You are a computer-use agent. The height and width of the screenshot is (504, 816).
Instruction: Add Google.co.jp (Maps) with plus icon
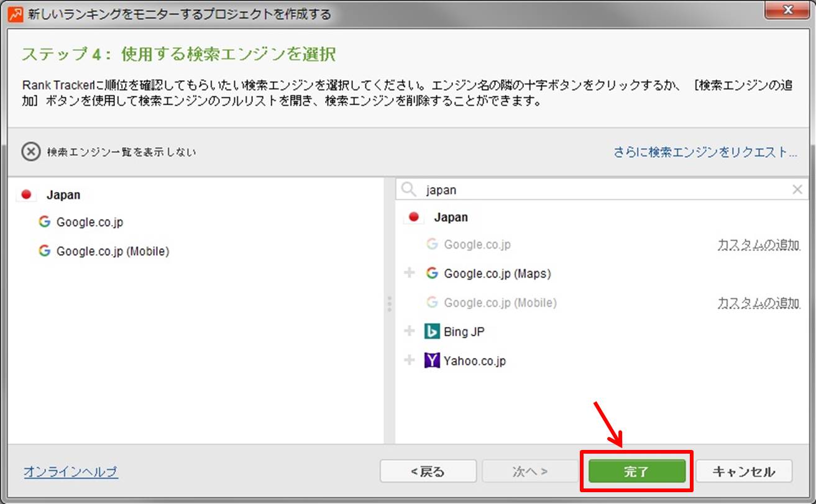click(409, 273)
